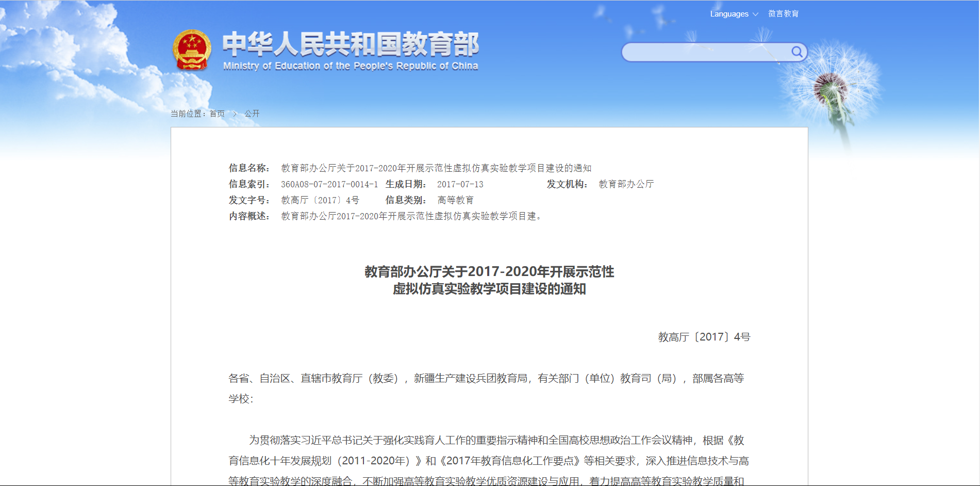Click the magnifier search icon
The image size is (980, 486).
(796, 52)
